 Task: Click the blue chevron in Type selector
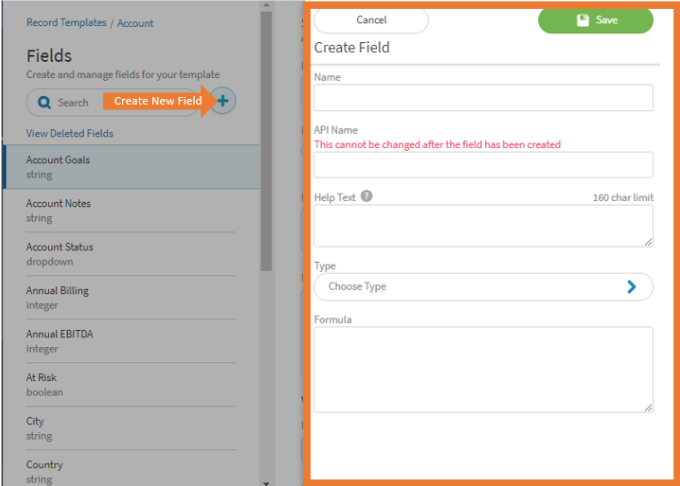631,287
